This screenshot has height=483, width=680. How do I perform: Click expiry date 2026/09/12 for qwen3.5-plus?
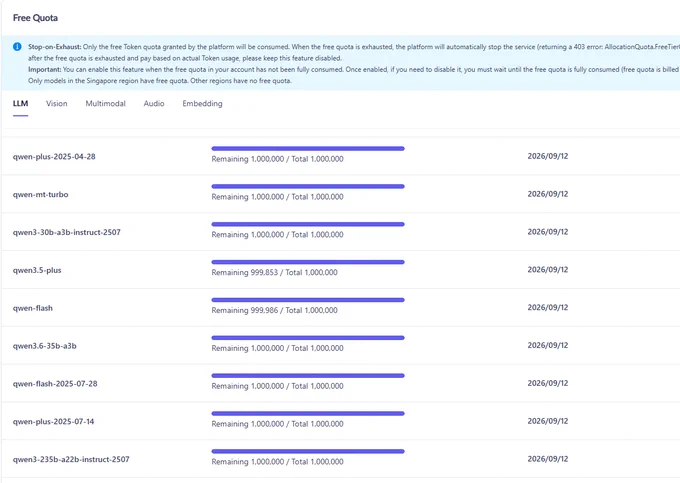click(x=548, y=270)
